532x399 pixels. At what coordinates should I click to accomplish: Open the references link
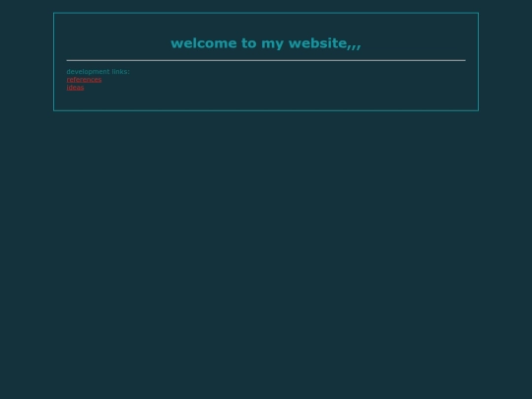84,80
